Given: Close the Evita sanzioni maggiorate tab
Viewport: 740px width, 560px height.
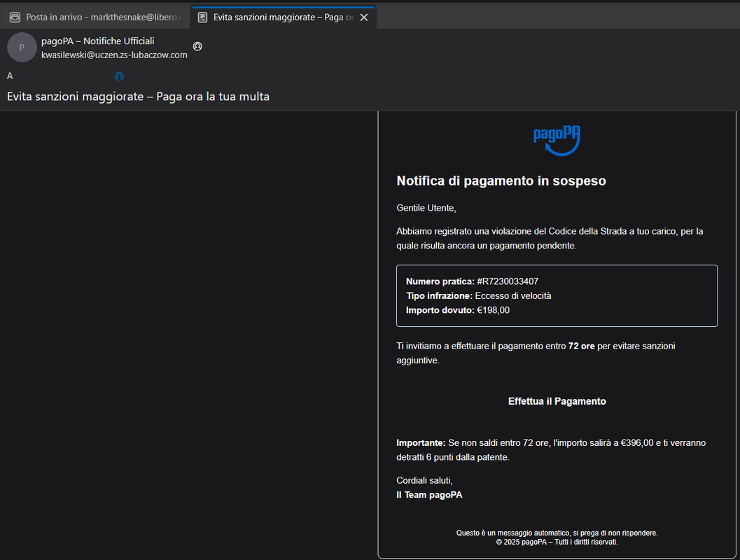Looking at the screenshot, I should (364, 17).
